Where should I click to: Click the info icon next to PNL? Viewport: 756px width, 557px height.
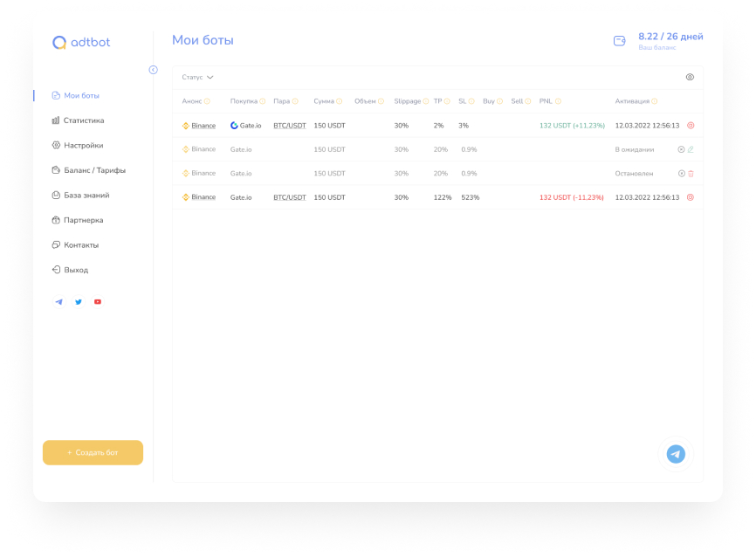coord(558,101)
